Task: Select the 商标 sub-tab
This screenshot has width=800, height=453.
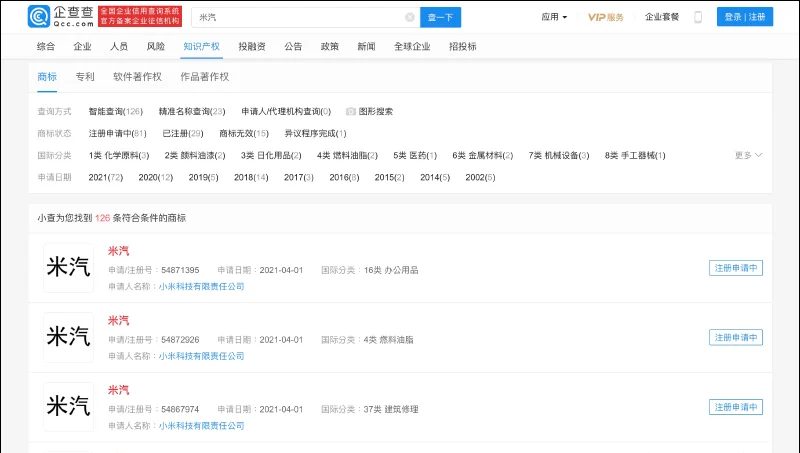Action: point(47,77)
